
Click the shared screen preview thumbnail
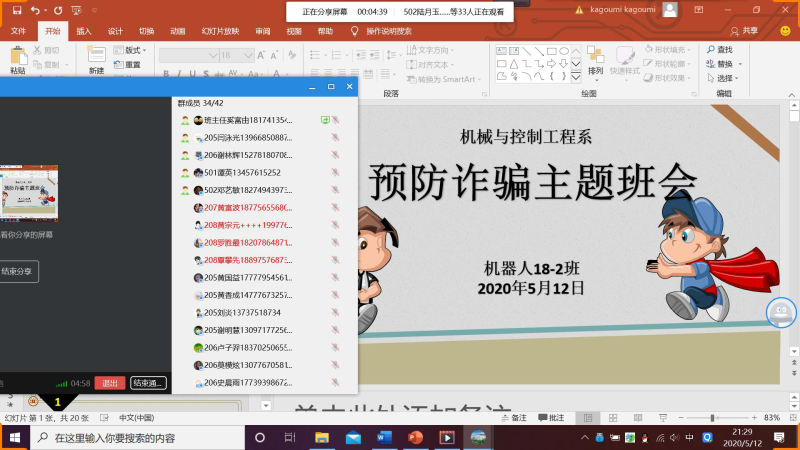click(28, 192)
